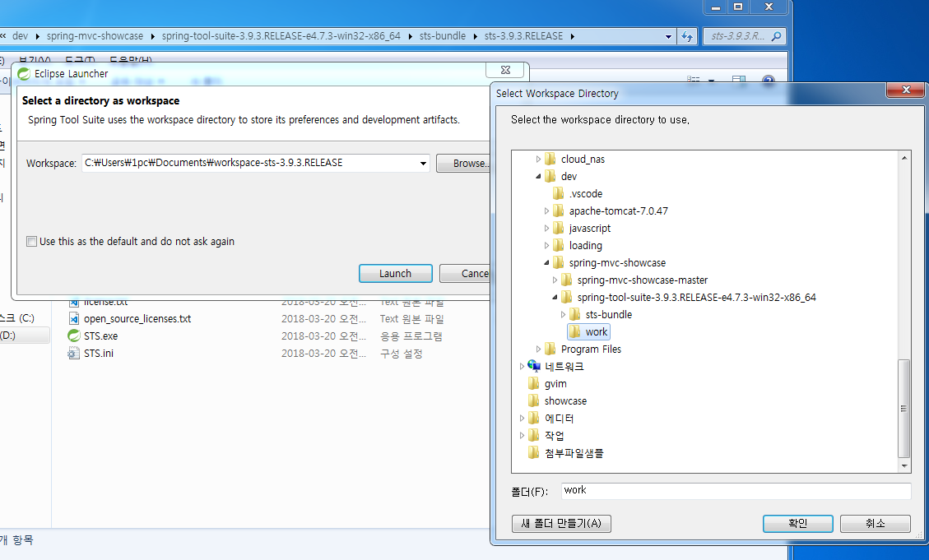
Task: Click the showcase folder icon
Action: click(534, 400)
